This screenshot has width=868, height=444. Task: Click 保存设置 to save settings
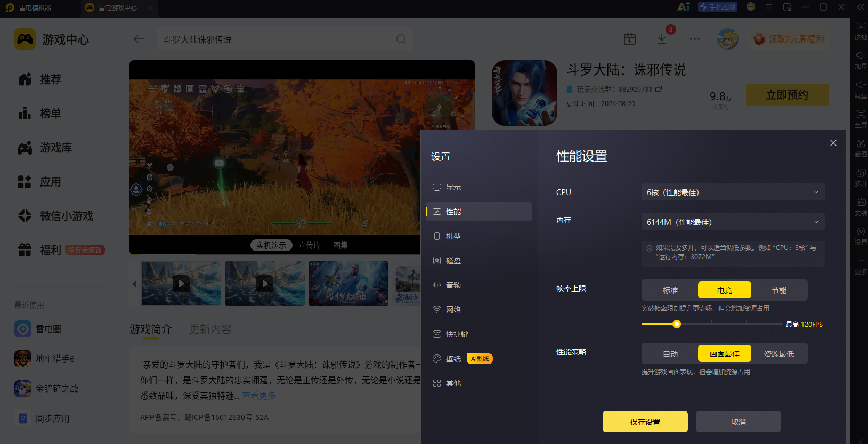tap(645, 422)
